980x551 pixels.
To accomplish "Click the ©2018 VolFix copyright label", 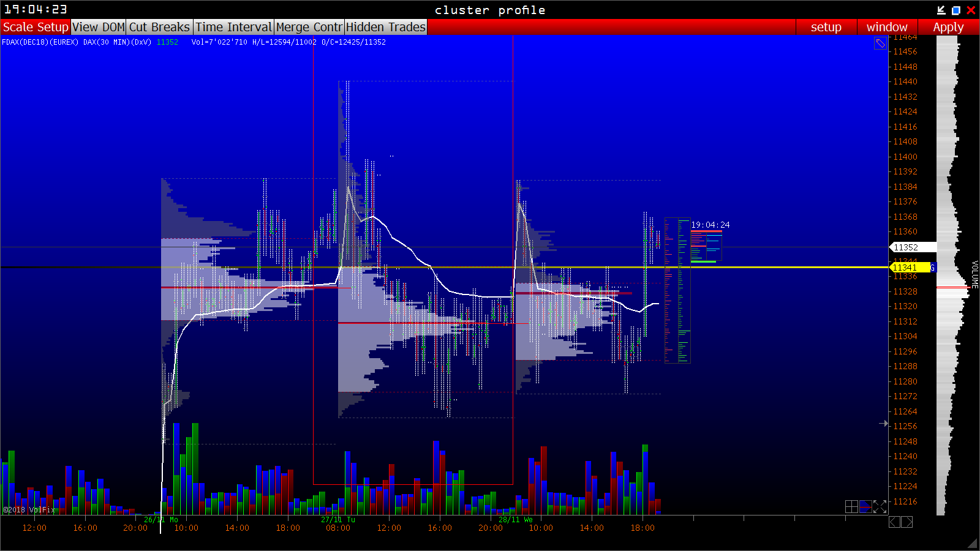I will (x=29, y=509).
